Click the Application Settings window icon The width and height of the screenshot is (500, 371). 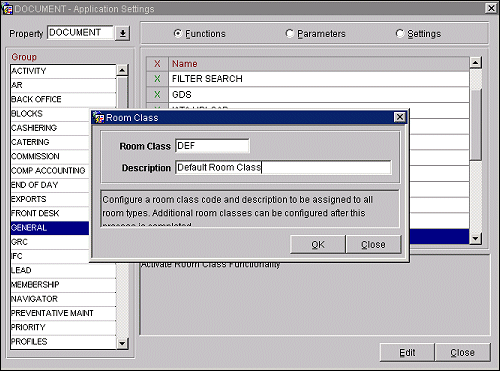(x=7, y=9)
